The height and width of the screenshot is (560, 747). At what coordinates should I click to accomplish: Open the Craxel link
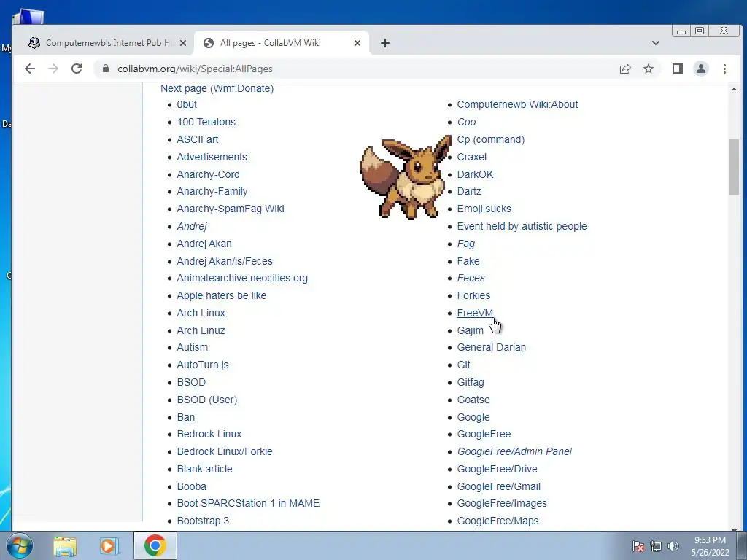(x=472, y=157)
